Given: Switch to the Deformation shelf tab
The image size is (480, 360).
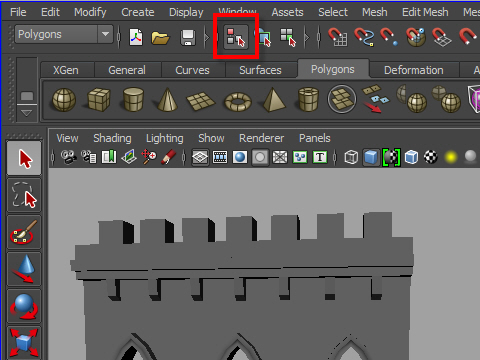Looking at the screenshot, I should 414,70.
